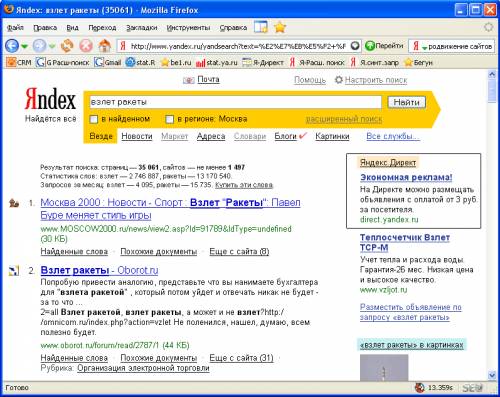Switch to the Новости tab

137,136
